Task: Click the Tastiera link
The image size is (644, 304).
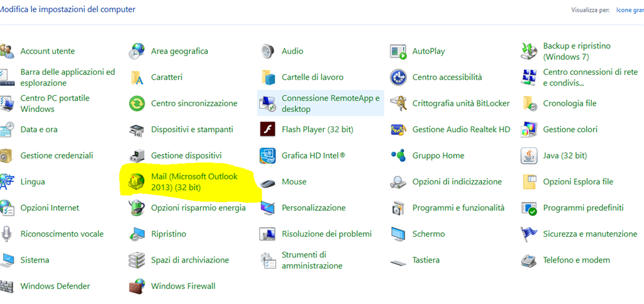Action: [x=426, y=260]
